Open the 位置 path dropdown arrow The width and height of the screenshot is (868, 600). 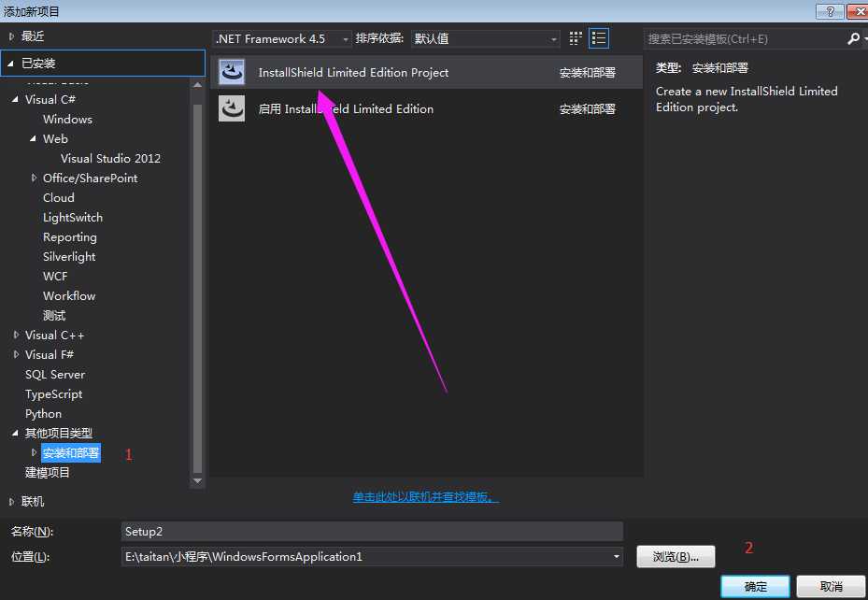616,556
